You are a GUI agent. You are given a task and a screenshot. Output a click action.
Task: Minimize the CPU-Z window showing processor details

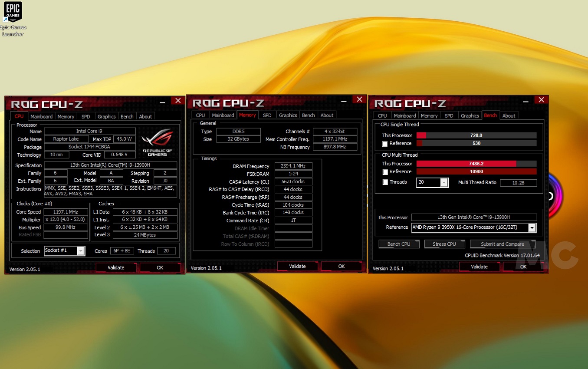(x=162, y=101)
